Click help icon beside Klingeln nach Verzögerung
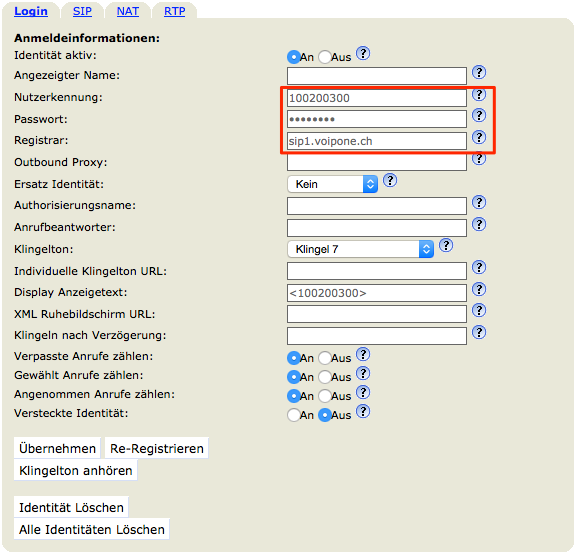The height and width of the screenshot is (555, 577). (x=479, y=332)
